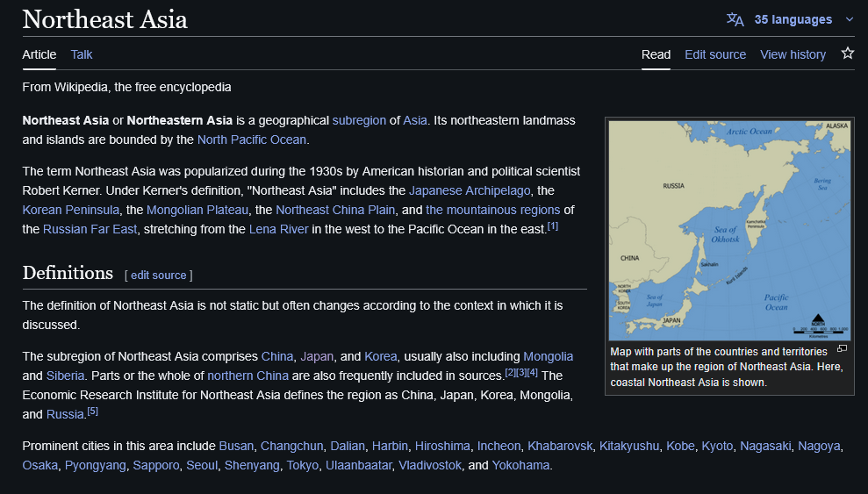Open citation reference number 5

click(x=92, y=411)
